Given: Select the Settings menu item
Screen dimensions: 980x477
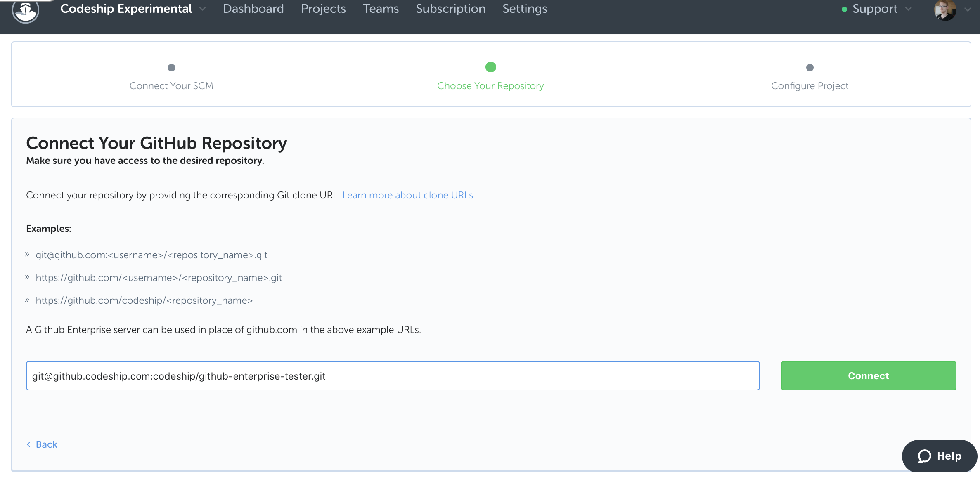Looking at the screenshot, I should coord(525,9).
